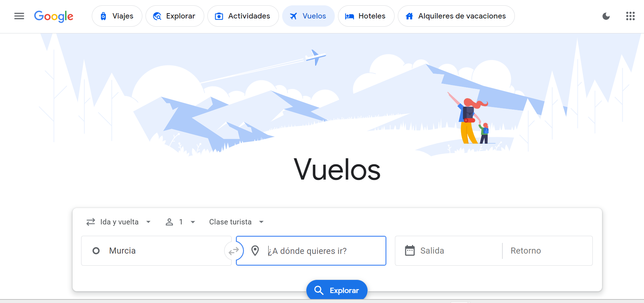Image resolution: width=644 pixels, height=303 pixels.
Task: Expand the Clase turista dropdown
Action: [x=237, y=222]
